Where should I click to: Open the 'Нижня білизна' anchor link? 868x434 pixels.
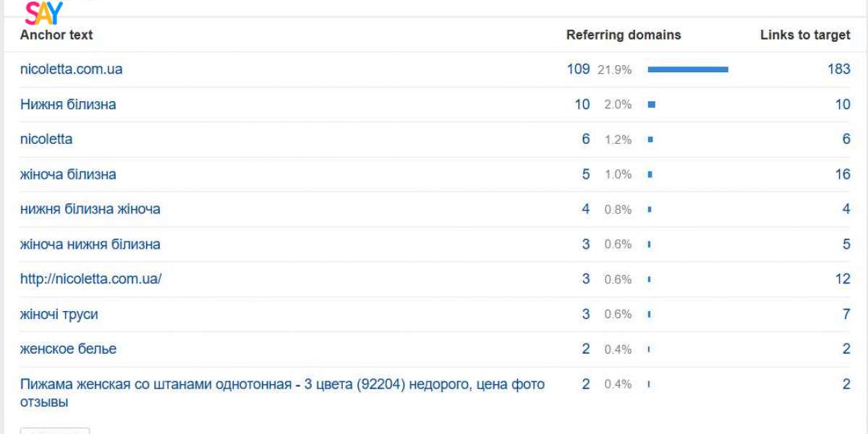point(68,104)
